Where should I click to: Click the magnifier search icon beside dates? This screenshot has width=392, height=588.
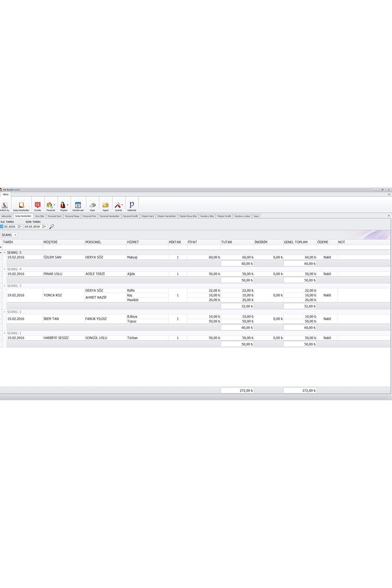tap(52, 226)
